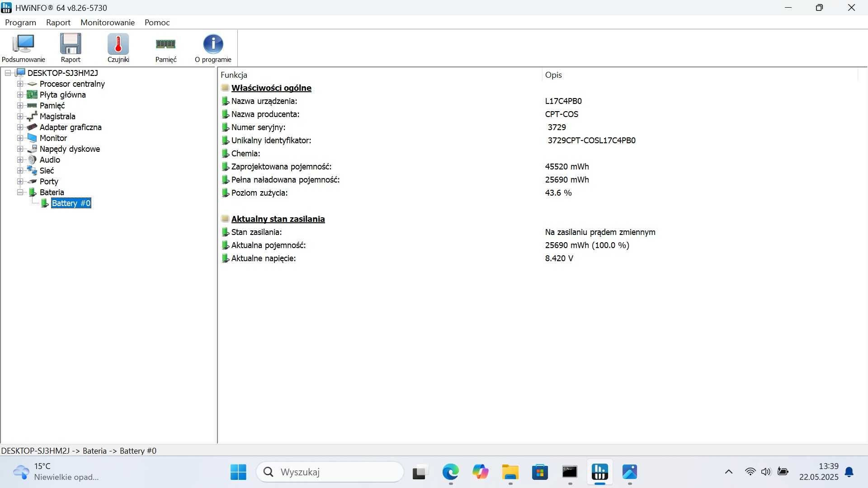Expand the Adapter graficzna tree node

coord(20,127)
